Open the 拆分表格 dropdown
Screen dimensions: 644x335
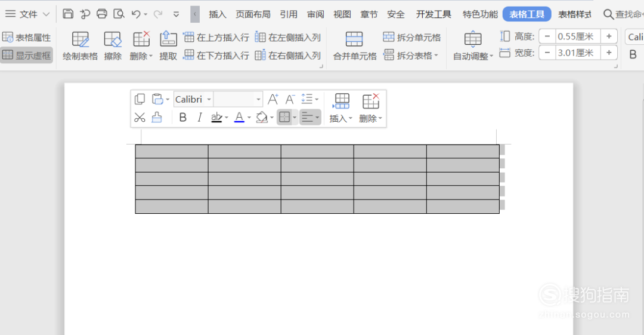click(x=411, y=55)
